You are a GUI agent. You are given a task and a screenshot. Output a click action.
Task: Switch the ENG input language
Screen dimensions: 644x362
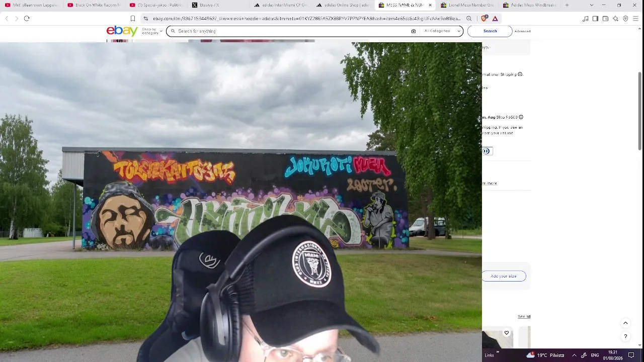point(595,355)
